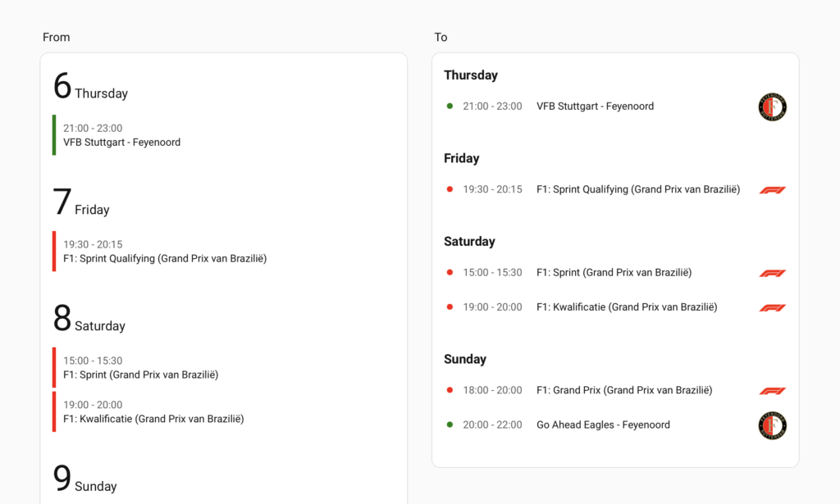Click the 6 Thursday date header
Viewport: 840px width, 504px height.
tap(90, 88)
